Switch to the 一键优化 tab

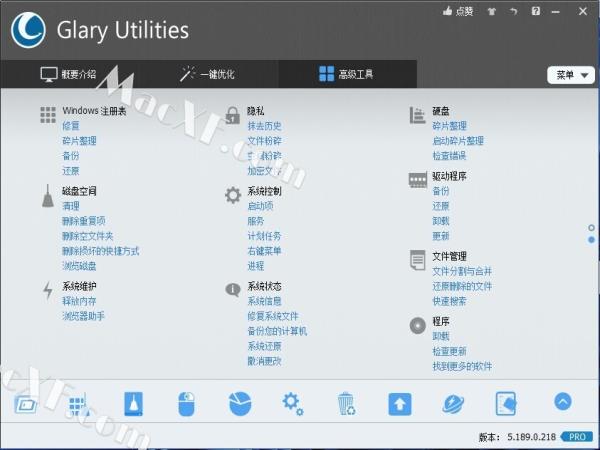point(207,74)
